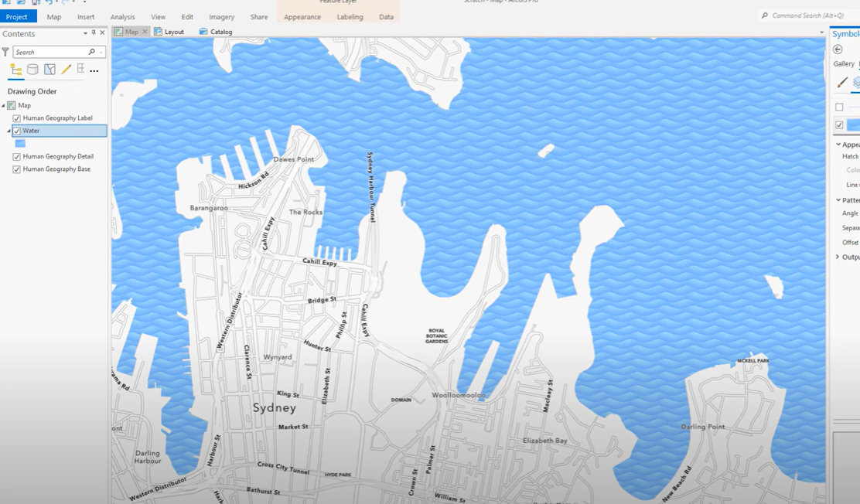
Task: Select the List By Drawing Order icon
Action: pyautogui.click(x=15, y=69)
